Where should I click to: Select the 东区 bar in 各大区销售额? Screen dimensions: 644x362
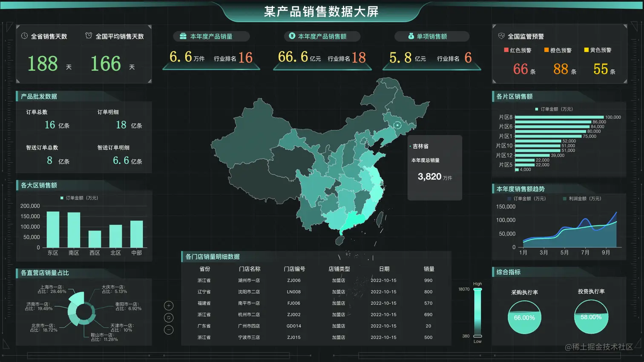[53, 230]
